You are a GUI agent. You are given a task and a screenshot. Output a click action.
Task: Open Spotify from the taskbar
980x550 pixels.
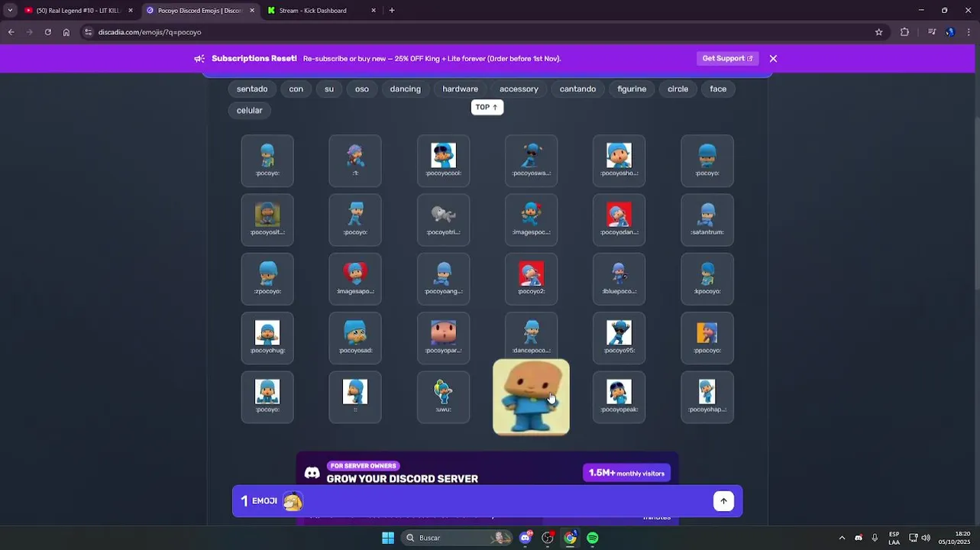click(x=593, y=538)
